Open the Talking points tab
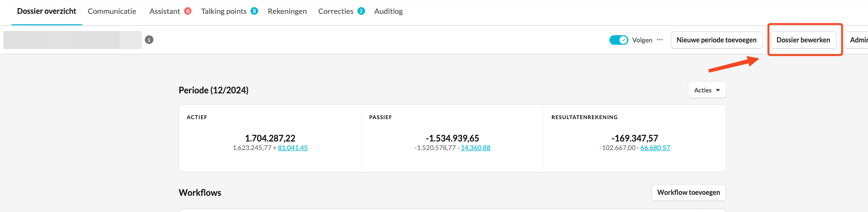This screenshot has height=212, width=868. 223,11
